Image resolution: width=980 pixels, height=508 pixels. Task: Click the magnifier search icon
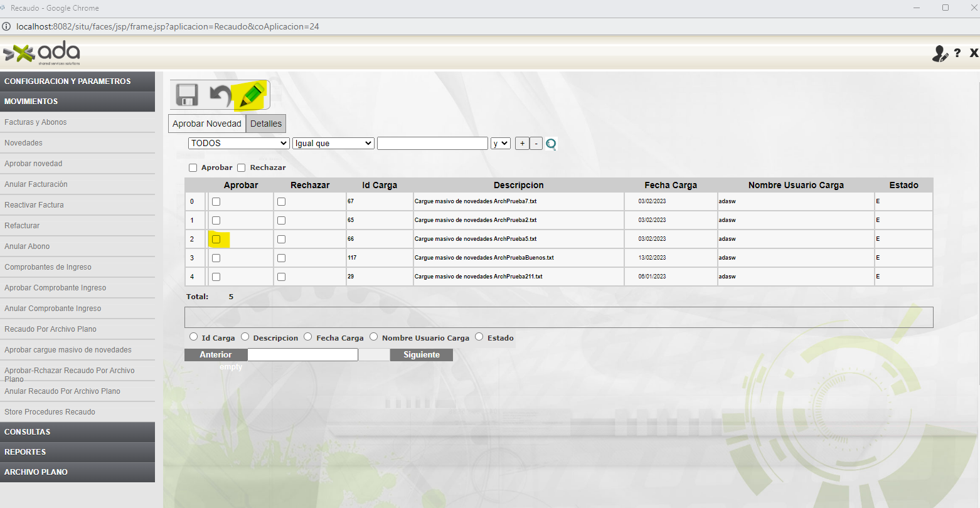click(x=551, y=144)
